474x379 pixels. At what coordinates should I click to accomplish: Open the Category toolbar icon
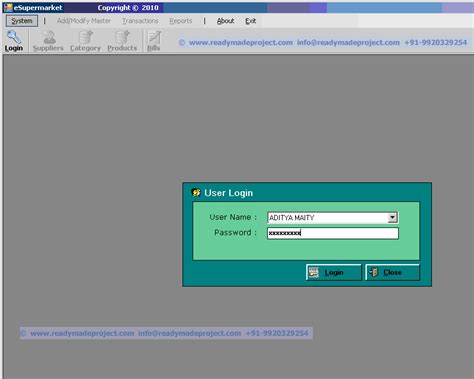point(85,41)
